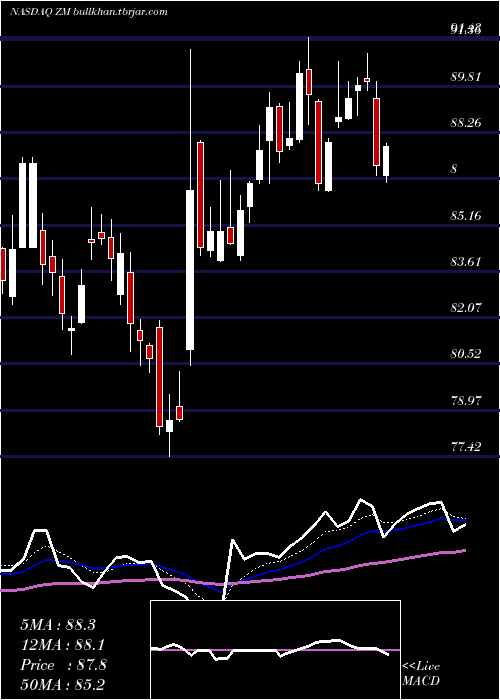Click the 82.07 price axis label

466,308
